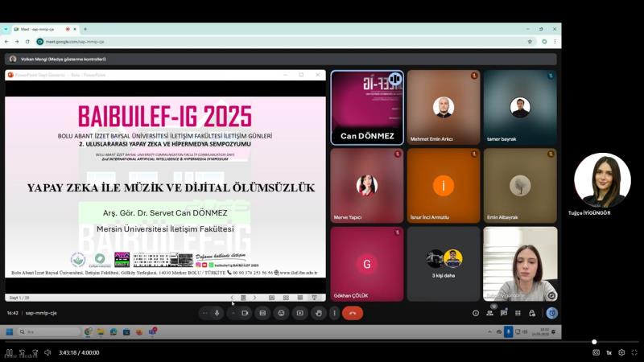Toggle closed captions in Meet
The height and width of the screenshot is (362, 644).
262,313
